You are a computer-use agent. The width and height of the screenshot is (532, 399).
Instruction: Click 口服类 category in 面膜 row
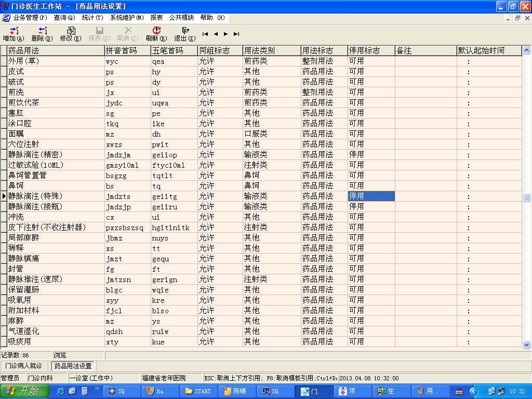click(x=272, y=134)
